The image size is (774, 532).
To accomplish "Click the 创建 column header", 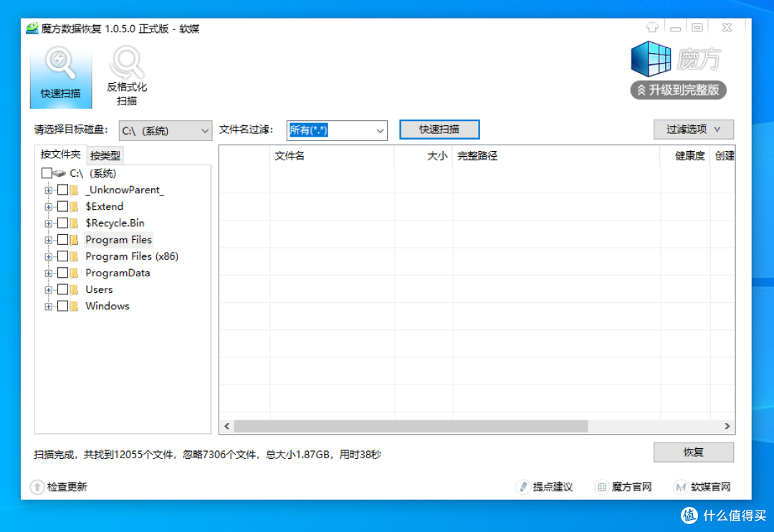I will pos(722,156).
